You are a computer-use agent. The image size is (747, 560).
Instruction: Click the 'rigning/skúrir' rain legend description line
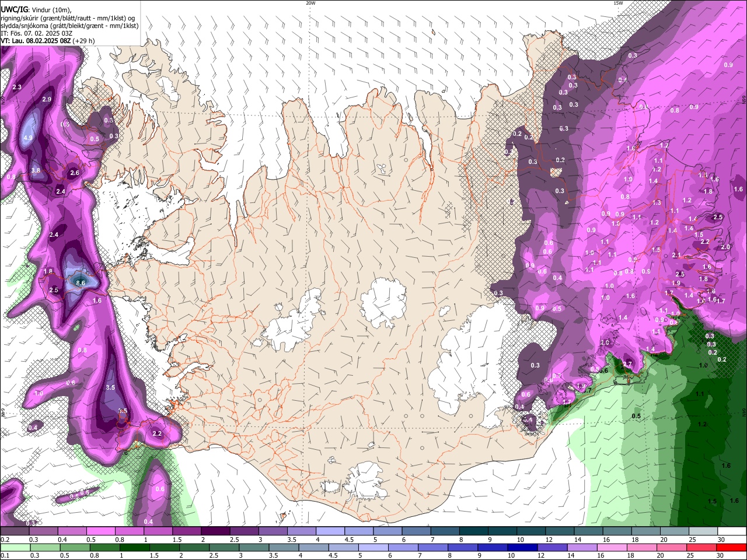(68, 18)
